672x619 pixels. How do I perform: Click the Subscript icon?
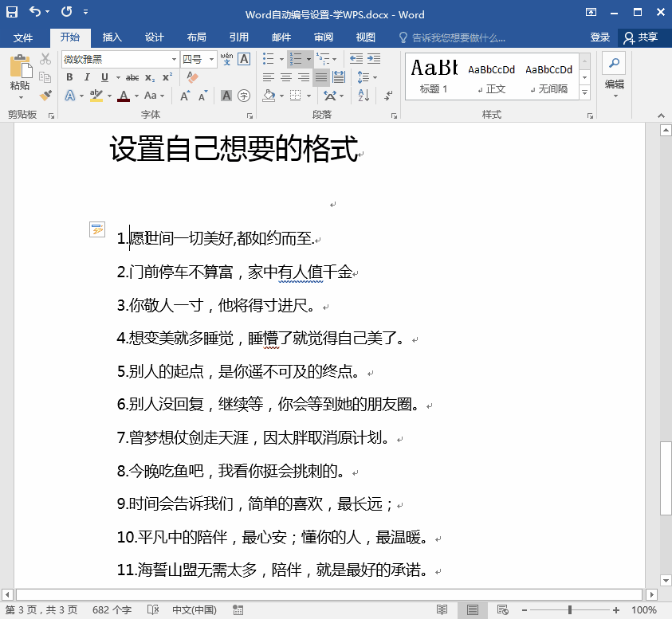pos(149,77)
